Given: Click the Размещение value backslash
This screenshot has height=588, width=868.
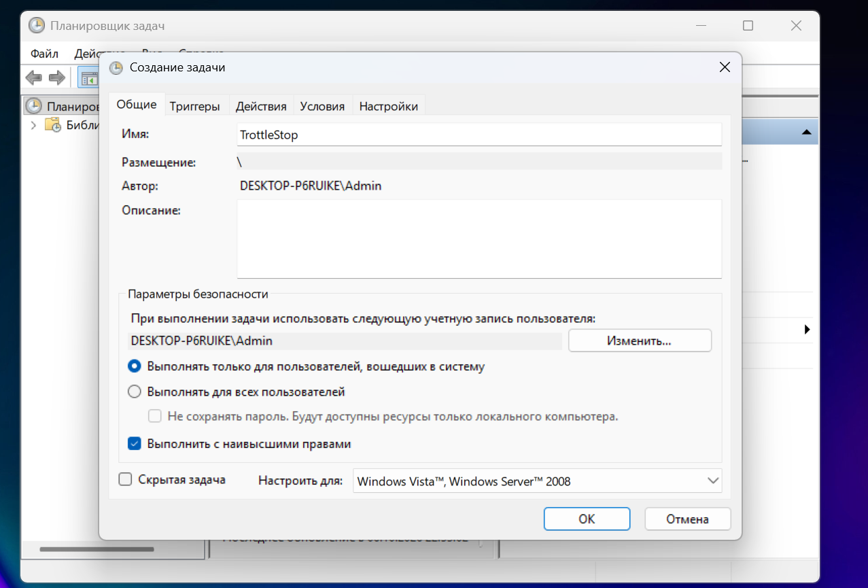Looking at the screenshot, I should 239,162.
